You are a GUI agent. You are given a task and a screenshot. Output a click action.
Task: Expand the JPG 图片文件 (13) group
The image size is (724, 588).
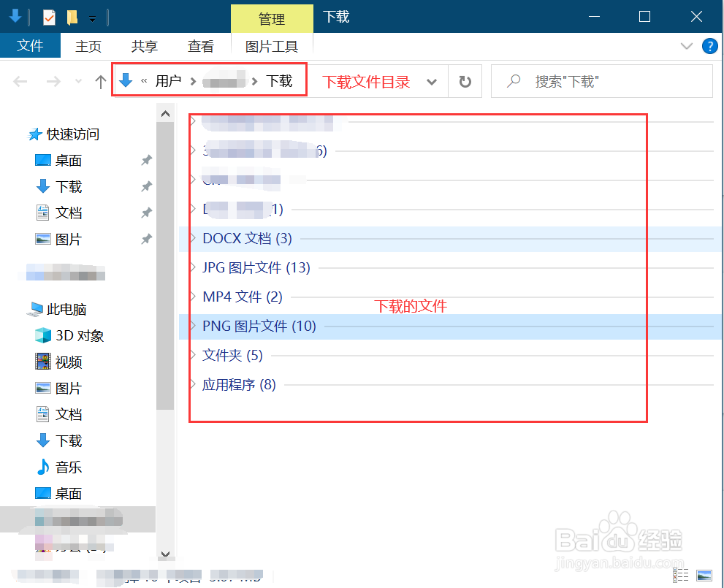click(x=193, y=267)
